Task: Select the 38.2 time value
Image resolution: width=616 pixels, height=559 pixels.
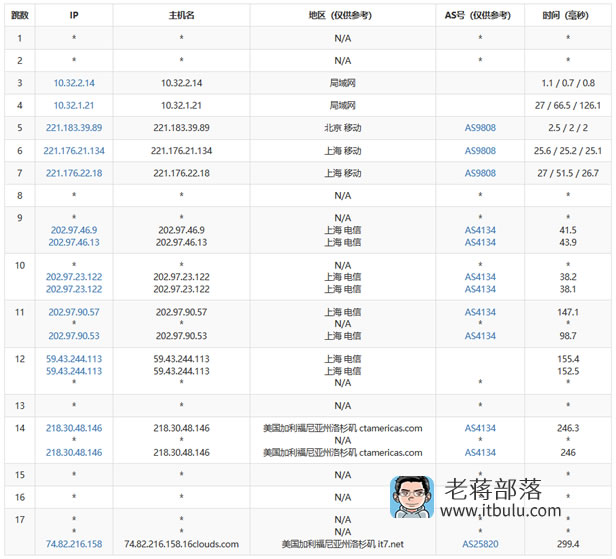Action: 568,277
